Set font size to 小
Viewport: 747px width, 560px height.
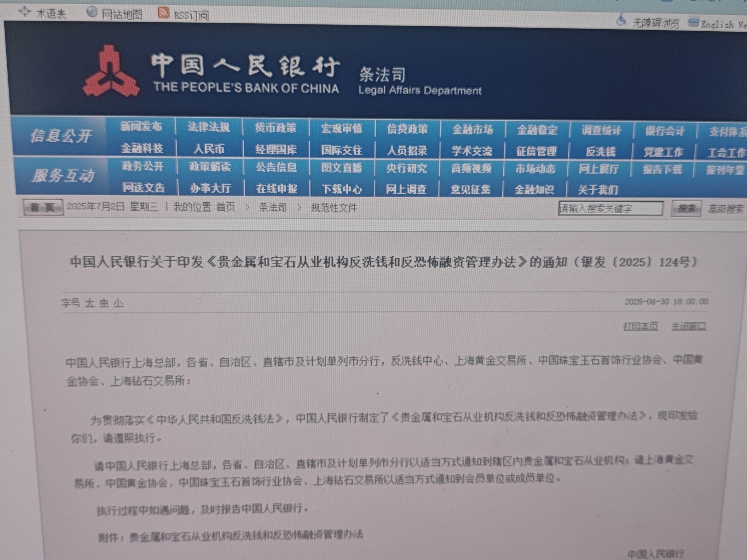coord(119,303)
